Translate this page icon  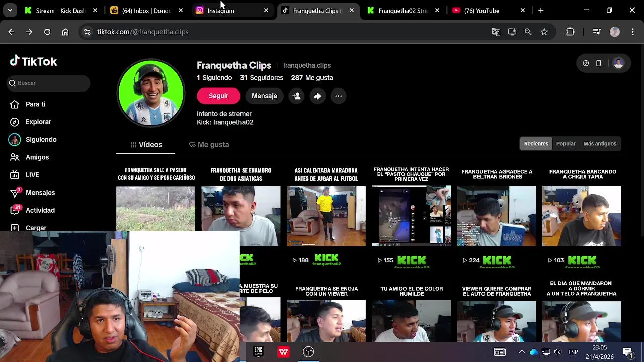coord(496,32)
